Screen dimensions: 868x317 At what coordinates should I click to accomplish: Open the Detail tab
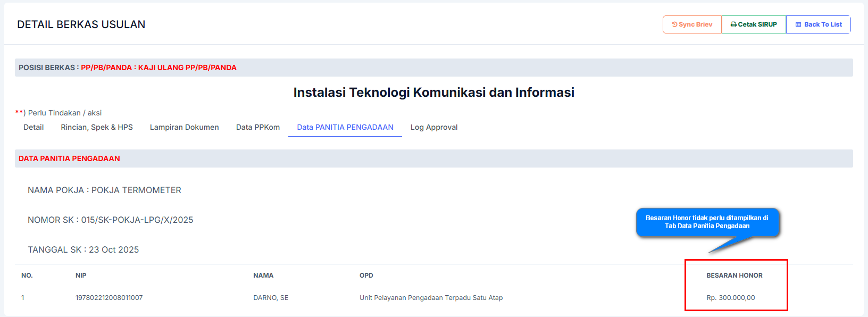tap(34, 127)
